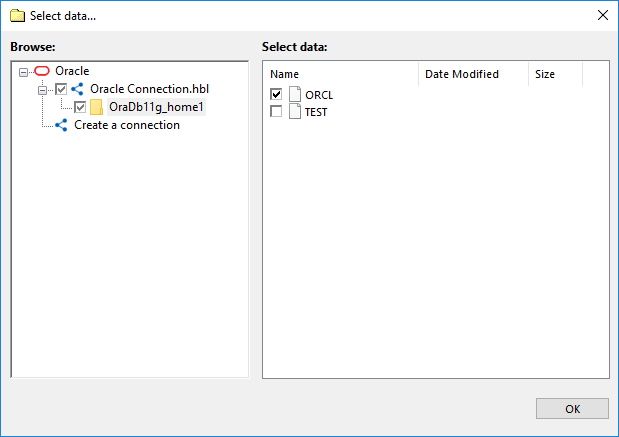Uncheck the OraDb11g_home1 checkbox
Viewport: 619px width, 437px height.
80,107
